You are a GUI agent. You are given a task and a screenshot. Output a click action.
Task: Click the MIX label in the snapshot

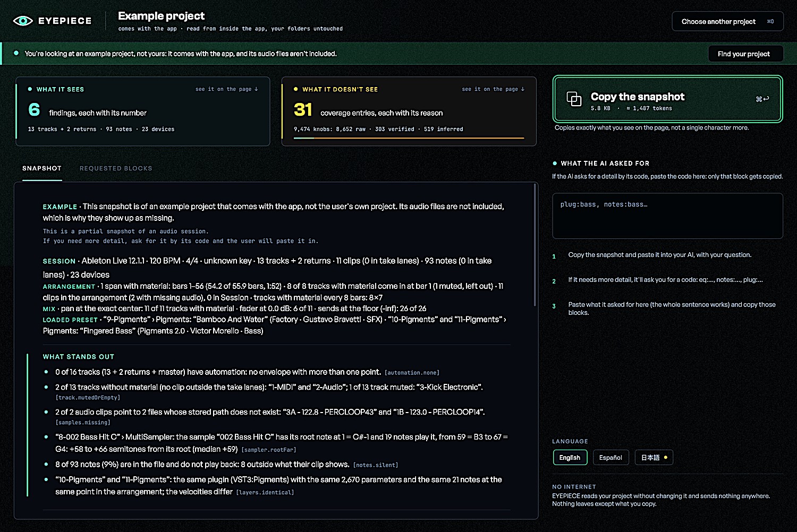[x=49, y=309]
